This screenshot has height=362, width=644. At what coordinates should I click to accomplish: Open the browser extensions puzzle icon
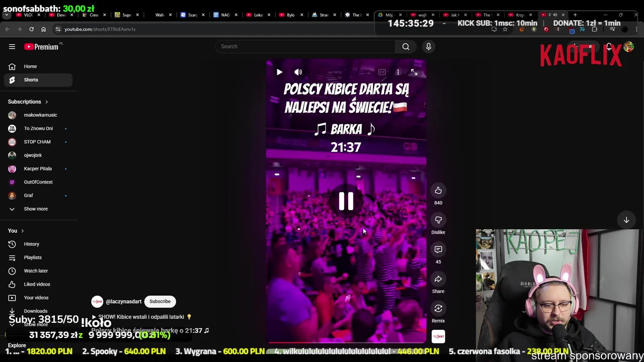[x=594, y=29]
